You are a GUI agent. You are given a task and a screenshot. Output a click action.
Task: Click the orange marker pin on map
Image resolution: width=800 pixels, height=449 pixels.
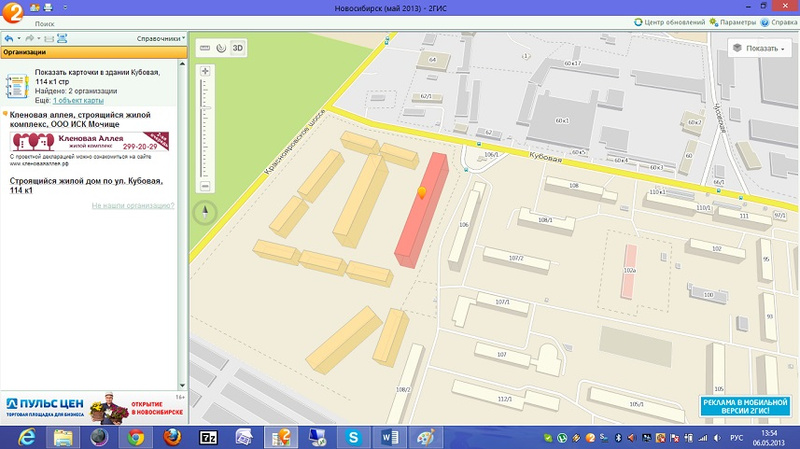pos(421,192)
